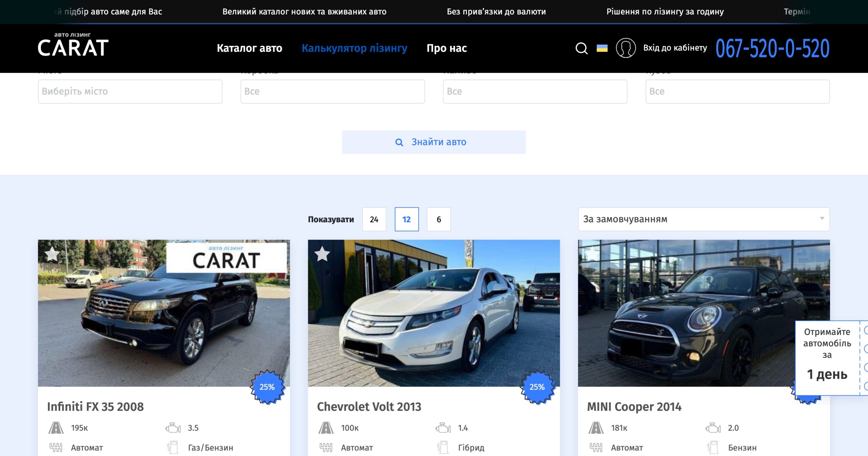Click mileage road icon on Chevrolet Volt
The width and height of the screenshot is (868, 456).
click(x=326, y=428)
